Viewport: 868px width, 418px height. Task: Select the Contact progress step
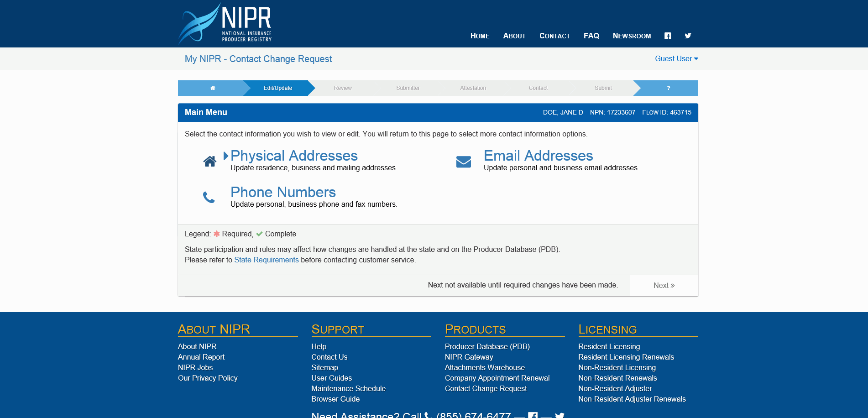pos(538,88)
